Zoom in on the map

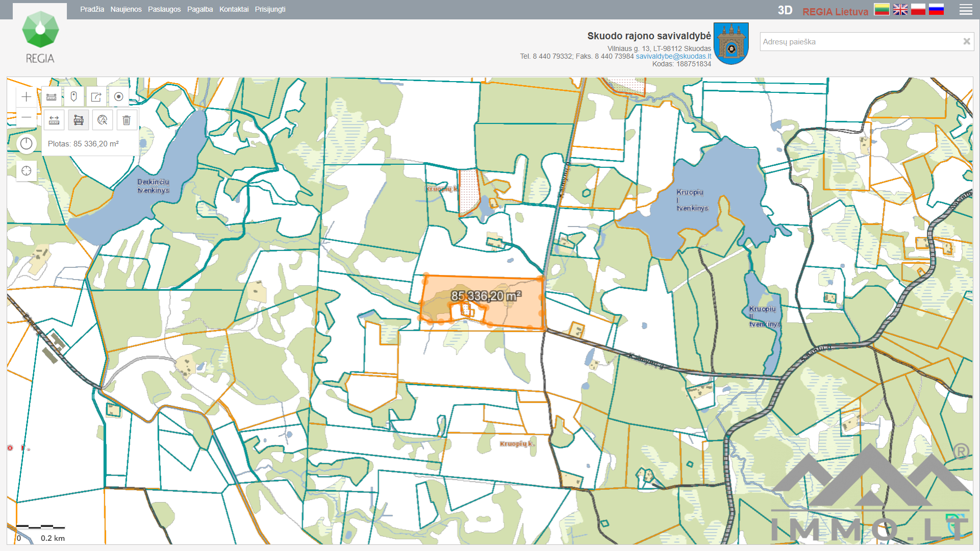point(27,97)
